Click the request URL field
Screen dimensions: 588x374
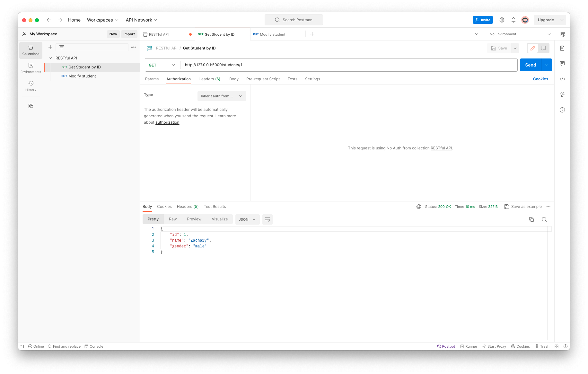pyautogui.click(x=349, y=65)
